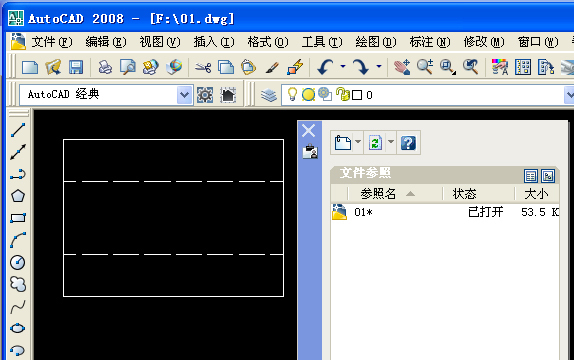Select the Rectangle drawing tool
Viewport: 574px width, 360px height.
[18, 218]
